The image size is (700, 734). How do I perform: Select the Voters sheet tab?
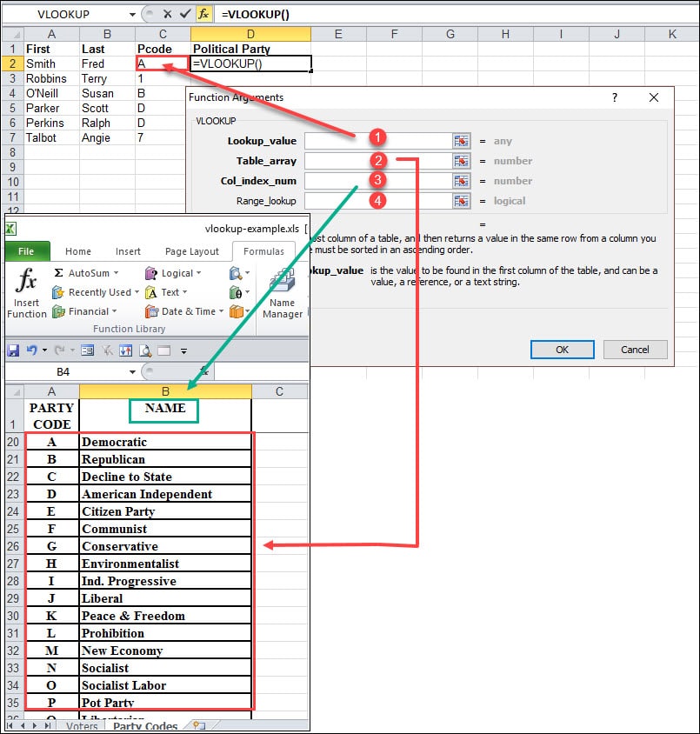(x=82, y=726)
